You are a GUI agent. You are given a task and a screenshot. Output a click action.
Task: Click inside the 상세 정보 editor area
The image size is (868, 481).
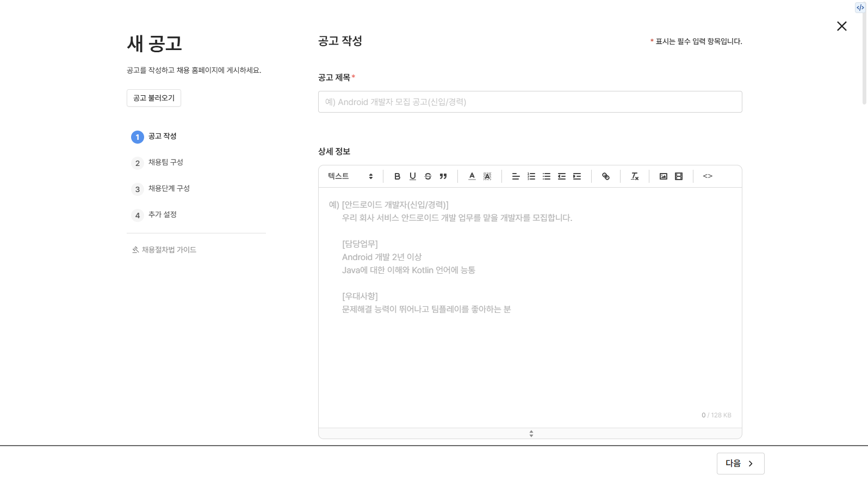point(530,307)
